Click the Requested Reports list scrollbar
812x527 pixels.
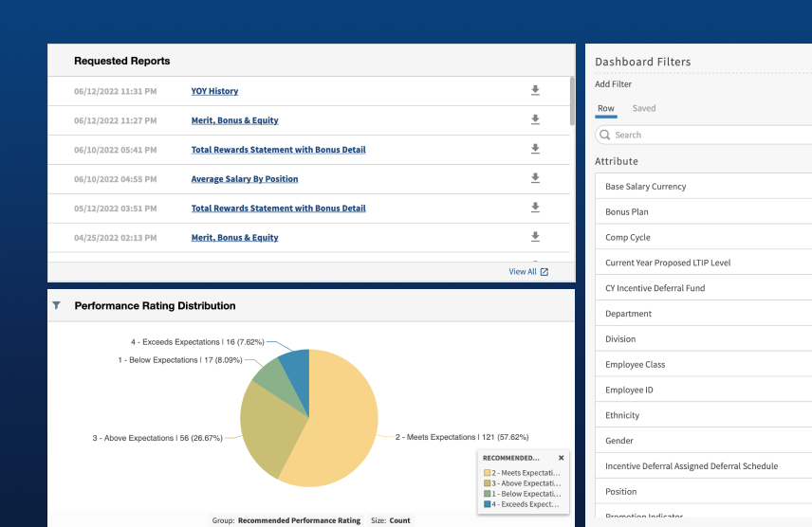[571, 100]
